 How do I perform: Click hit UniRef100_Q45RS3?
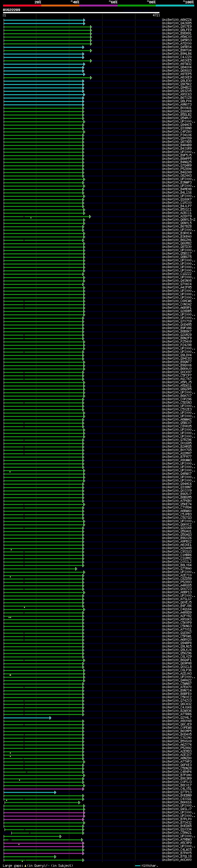[177, 40]
